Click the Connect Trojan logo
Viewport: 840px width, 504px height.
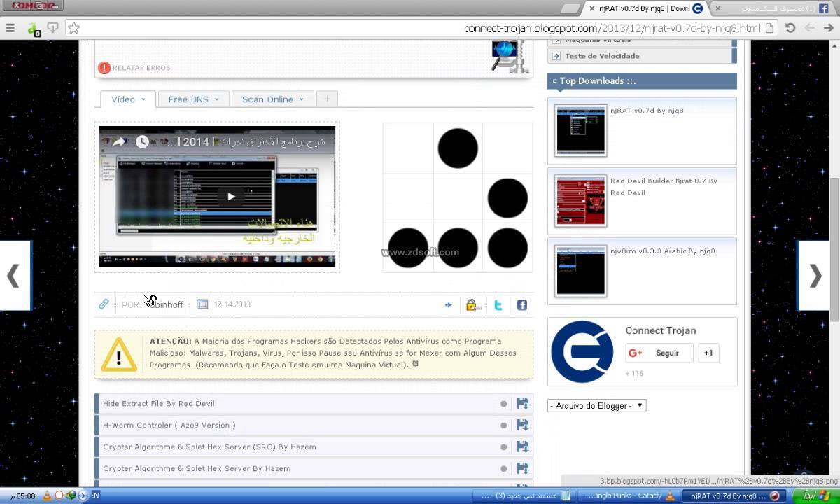pyautogui.click(x=582, y=351)
